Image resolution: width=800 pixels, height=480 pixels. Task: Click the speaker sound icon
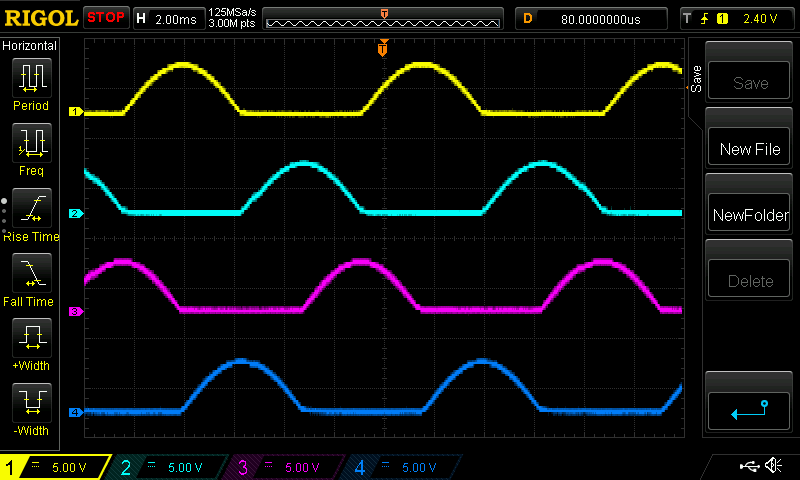[x=773, y=465]
